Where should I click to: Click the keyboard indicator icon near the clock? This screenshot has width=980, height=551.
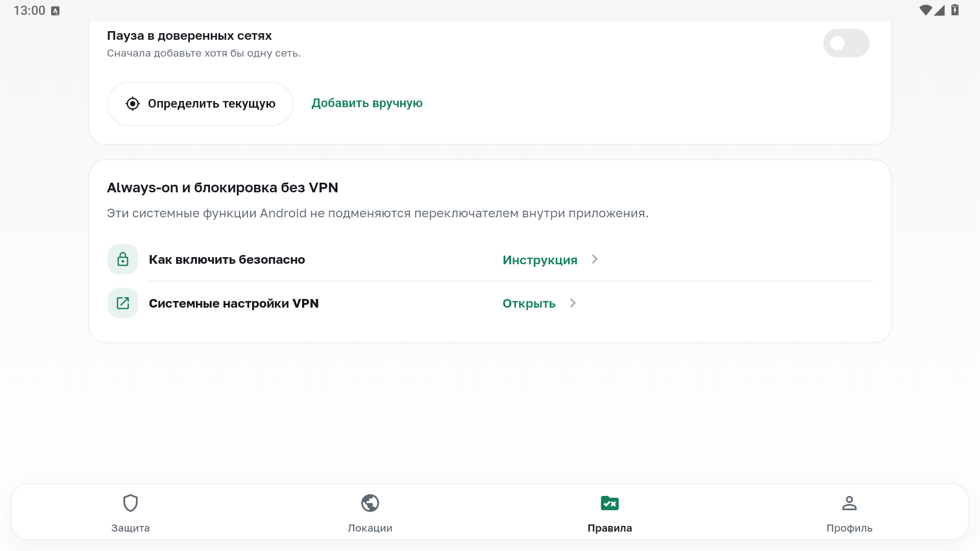click(x=56, y=11)
